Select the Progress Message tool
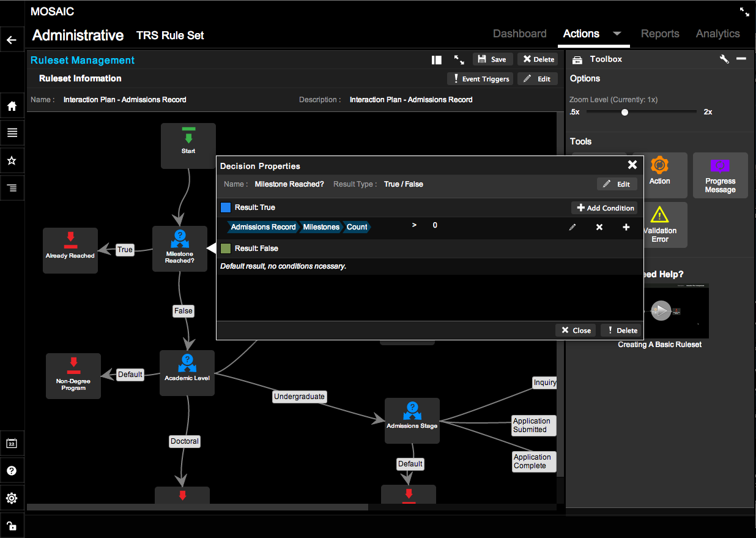This screenshot has width=756, height=538. tap(720, 174)
